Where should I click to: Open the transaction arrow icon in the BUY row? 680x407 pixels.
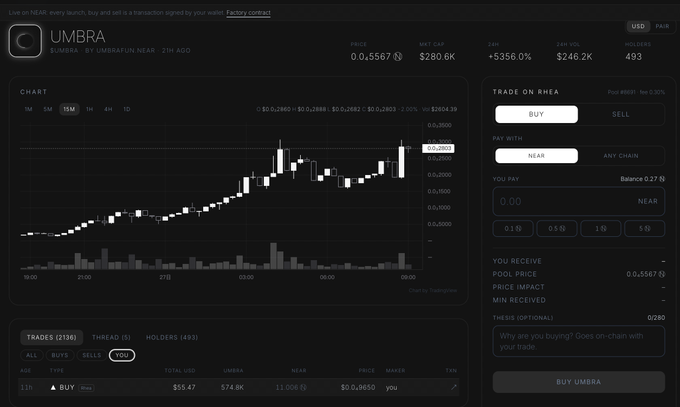click(x=454, y=387)
